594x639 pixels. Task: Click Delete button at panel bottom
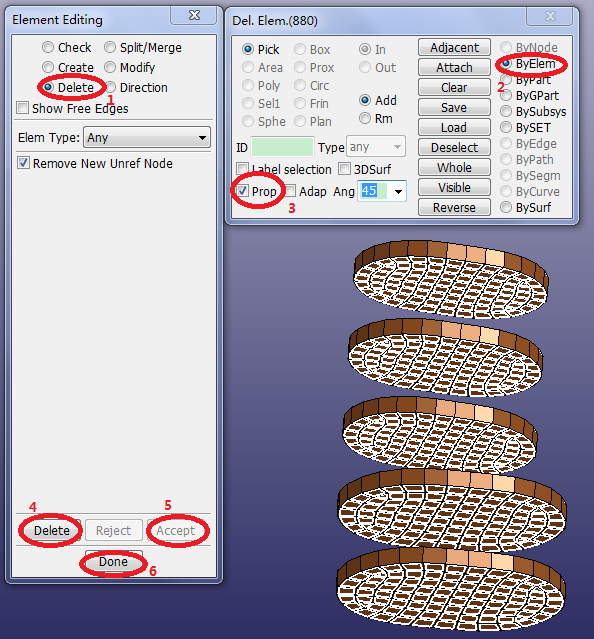point(52,530)
